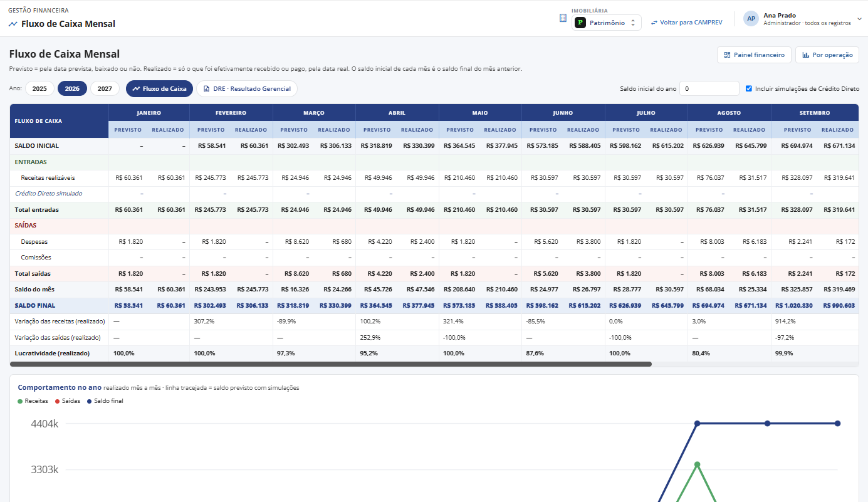Switch to DRE · Resultado Gerencial tab
Image resolution: width=868 pixels, height=502 pixels.
click(x=247, y=89)
